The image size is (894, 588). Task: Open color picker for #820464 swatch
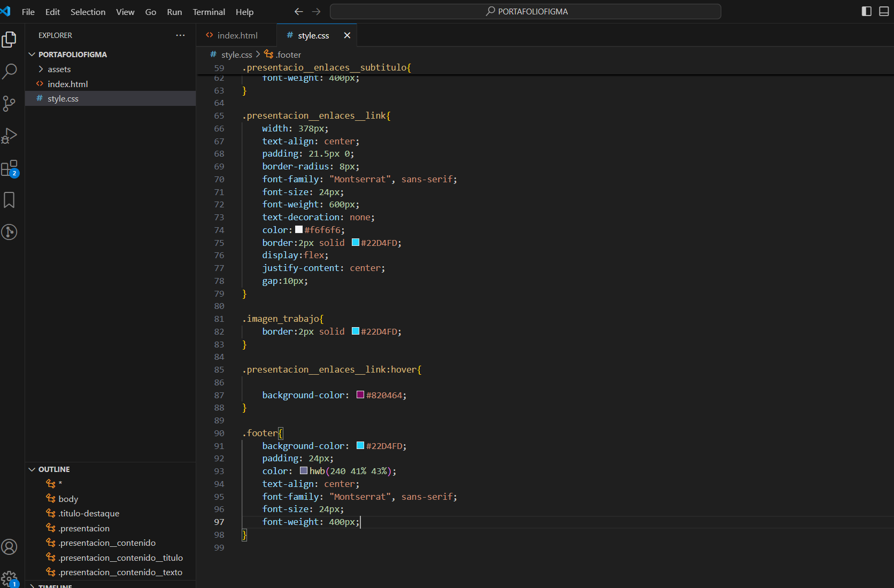tap(360, 394)
